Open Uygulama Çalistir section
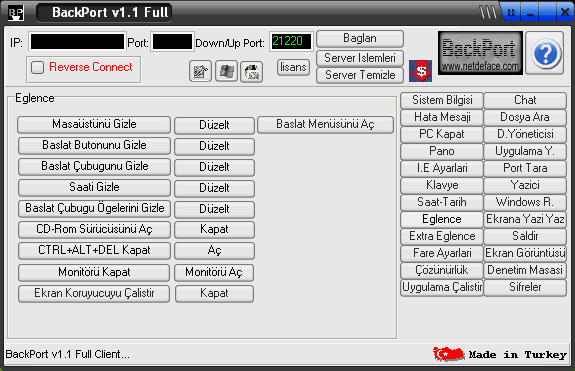The height and width of the screenshot is (371, 575). 442,287
